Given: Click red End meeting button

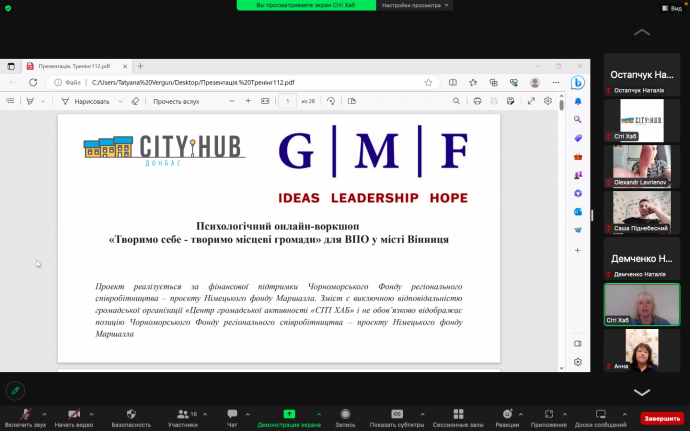Looking at the screenshot, I should (x=662, y=418).
